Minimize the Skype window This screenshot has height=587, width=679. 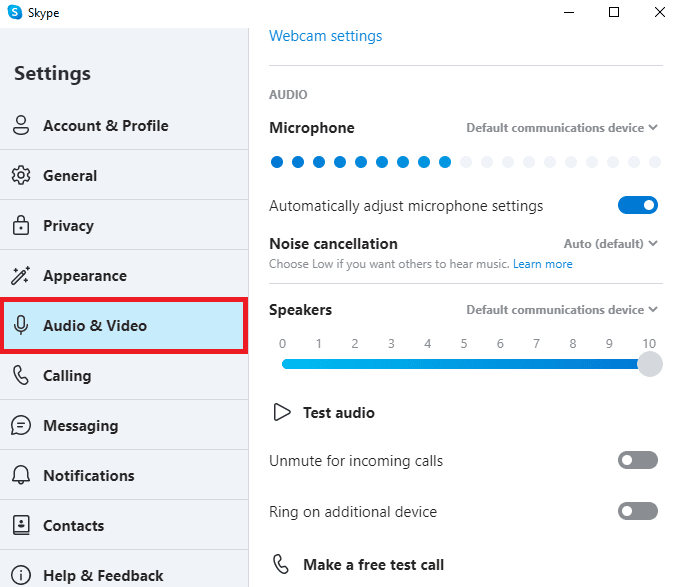coord(569,12)
